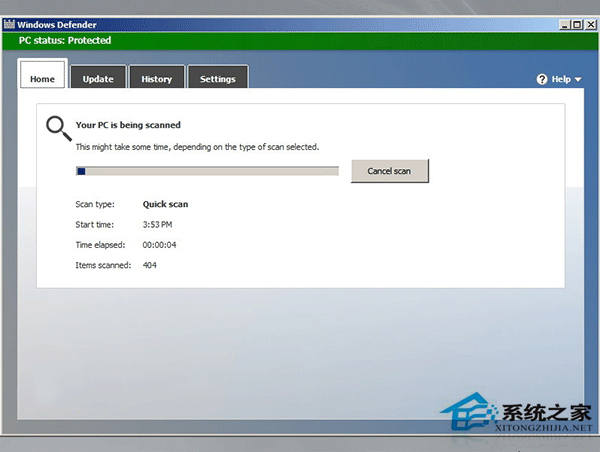Click the '404' items scanned value

pos(150,265)
